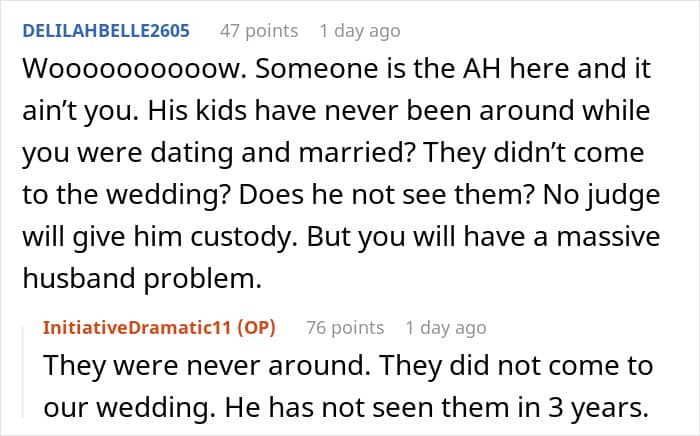This screenshot has height=436, width=700.
Task: Open InitiativeDramatic11's user profile
Action: (143, 327)
